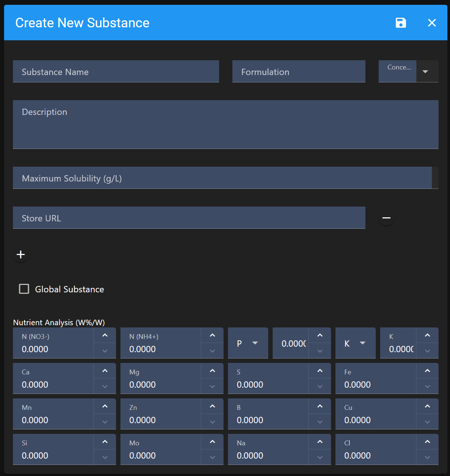Close the Create New Substance dialog
450x476 pixels.
(x=432, y=23)
